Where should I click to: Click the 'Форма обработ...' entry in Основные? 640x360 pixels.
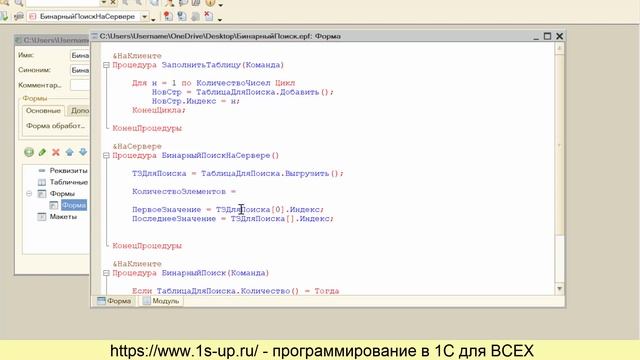(56, 126)
